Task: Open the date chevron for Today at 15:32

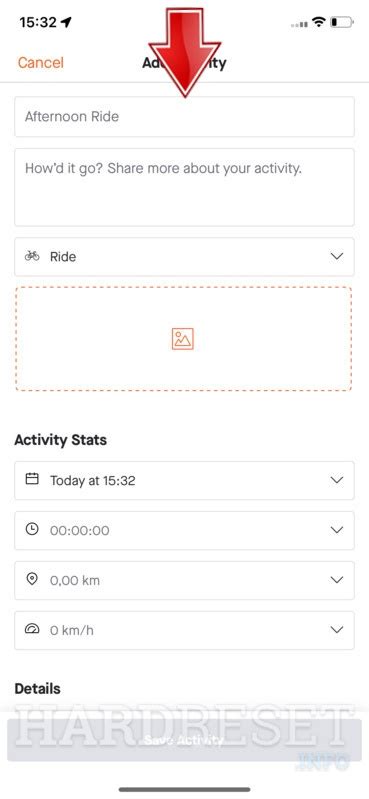Action: pyautogui.click(x=337, y=480)
